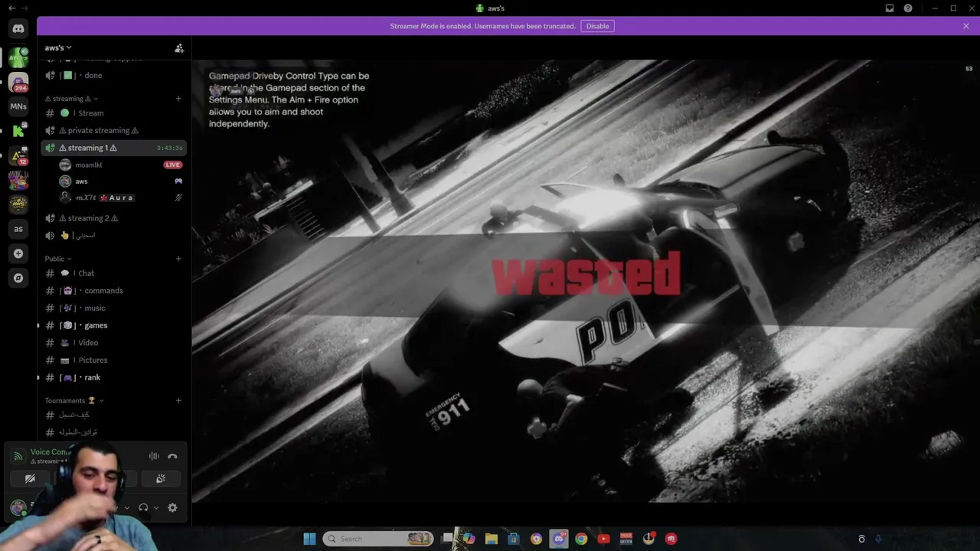This screenshot has width=980, height=551.
Task: Open the Chat text channel
Action: point(113,273)
